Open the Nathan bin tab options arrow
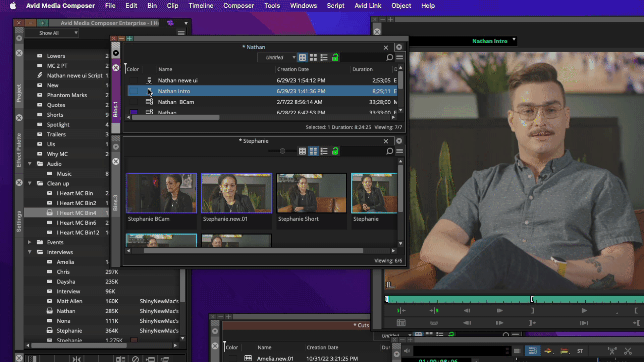Image resolution: width=644 pixels, height=362 pixels. coord(399,47)
